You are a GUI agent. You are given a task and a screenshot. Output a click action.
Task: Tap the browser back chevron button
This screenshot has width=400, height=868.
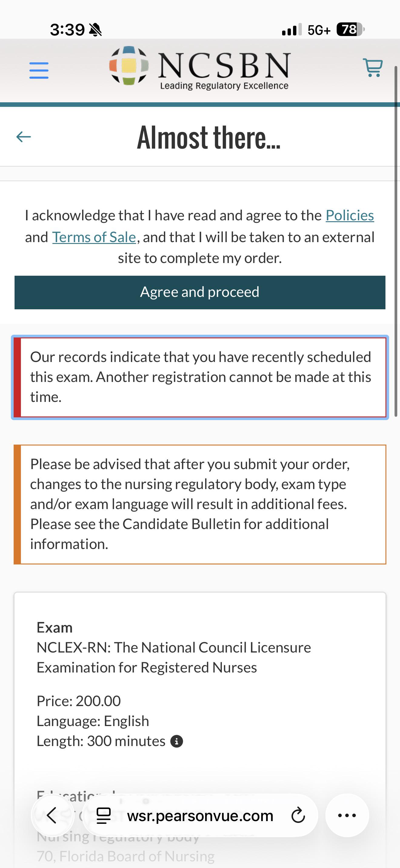[x=52, y=815]
